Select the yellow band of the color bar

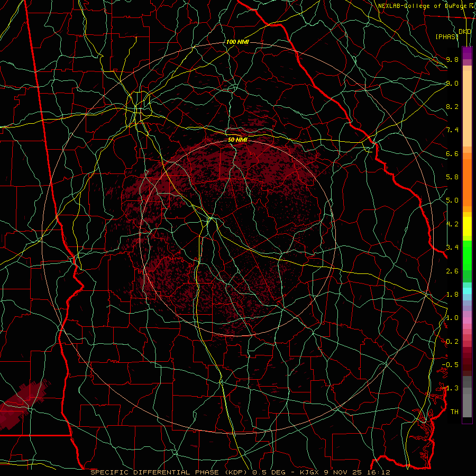(467, 226)
